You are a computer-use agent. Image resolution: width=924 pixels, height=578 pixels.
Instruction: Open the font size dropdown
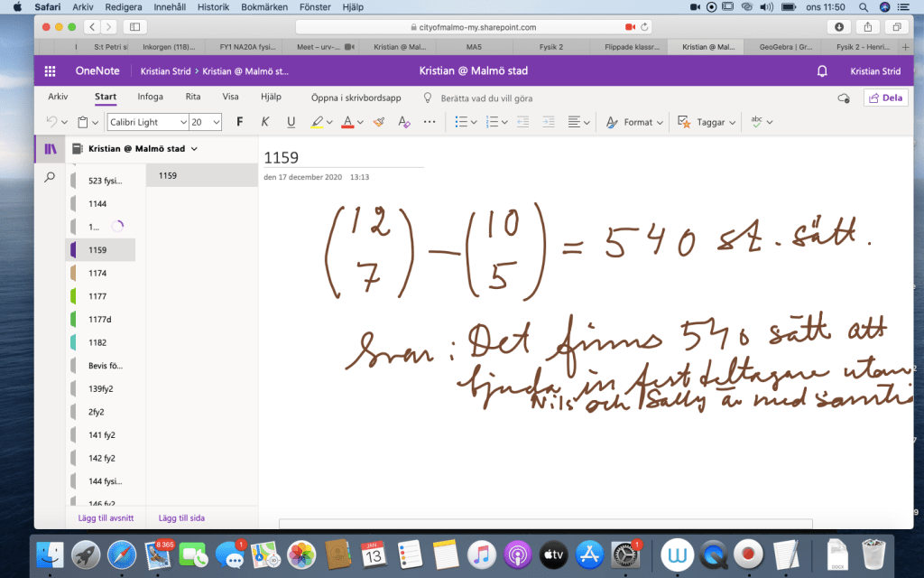point(207,122)
